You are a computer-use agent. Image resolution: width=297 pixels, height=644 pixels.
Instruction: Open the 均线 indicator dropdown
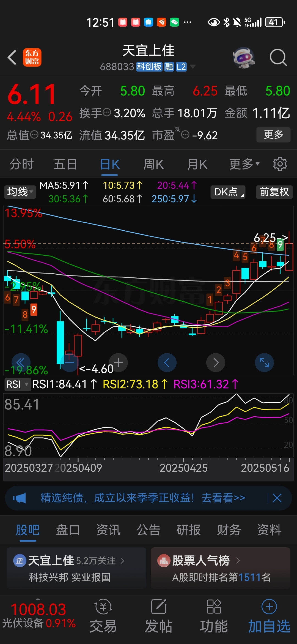point(20,192)
